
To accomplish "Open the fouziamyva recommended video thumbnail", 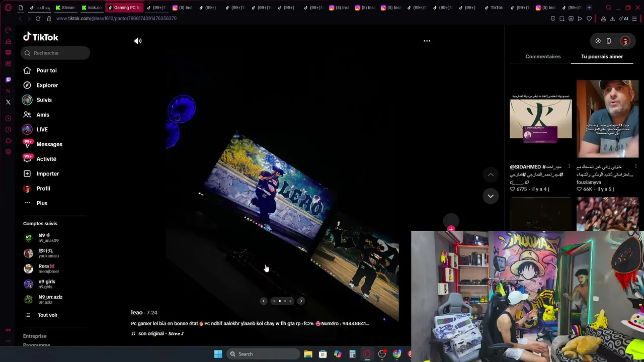I will pyautogui.click(x=607, y=119).
